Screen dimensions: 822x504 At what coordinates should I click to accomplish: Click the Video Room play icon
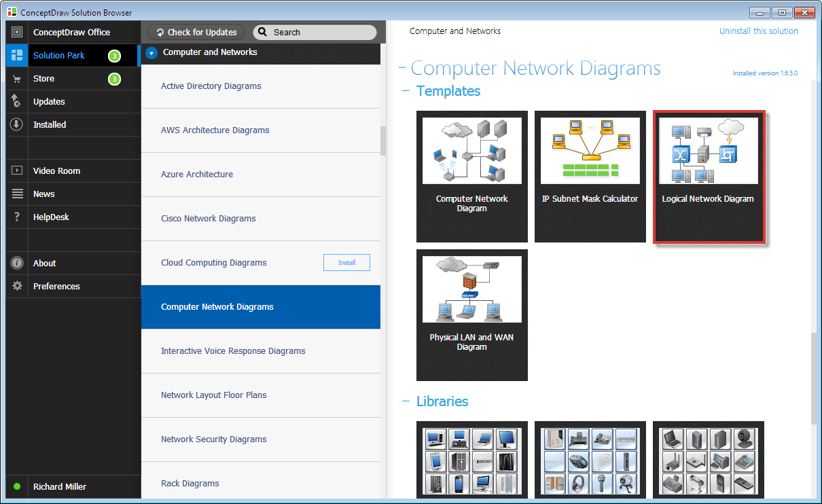click(x=17, y=170)
